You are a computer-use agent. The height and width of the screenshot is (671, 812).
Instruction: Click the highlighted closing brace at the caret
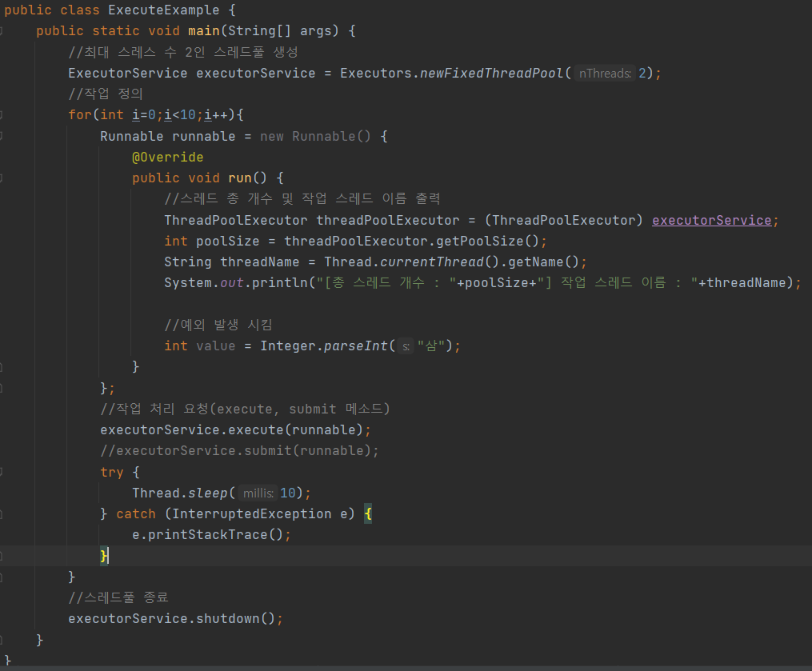pos(104,556)
